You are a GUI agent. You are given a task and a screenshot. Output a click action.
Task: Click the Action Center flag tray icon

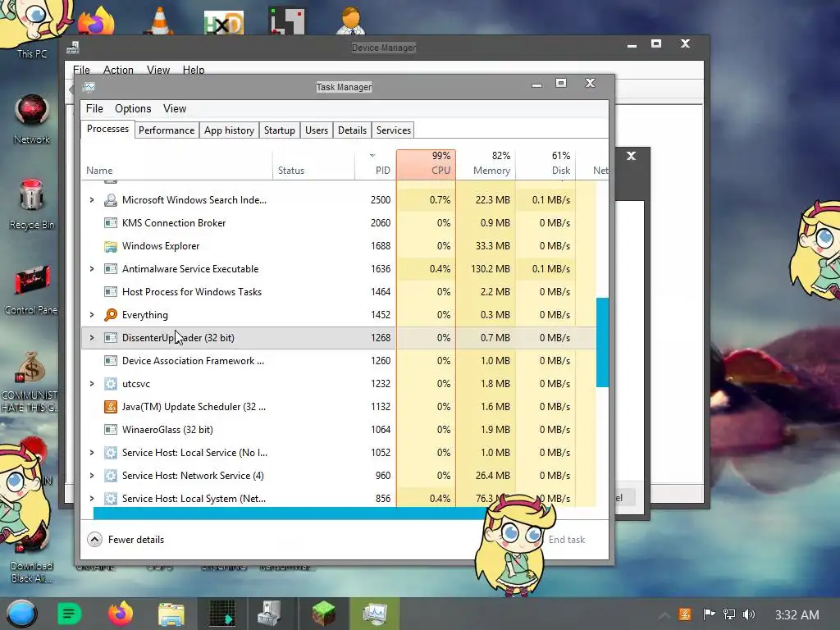[709, 614]
